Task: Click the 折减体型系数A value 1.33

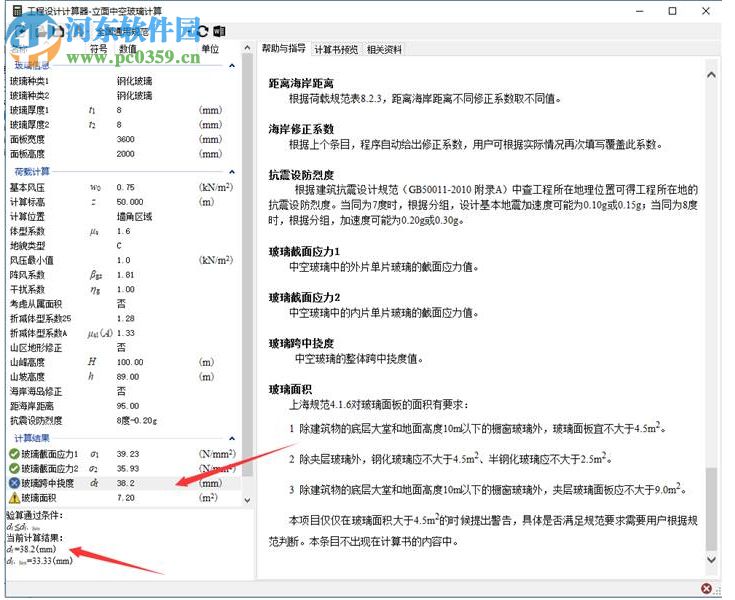Action: pyautogui.click(x=126, y=333)
